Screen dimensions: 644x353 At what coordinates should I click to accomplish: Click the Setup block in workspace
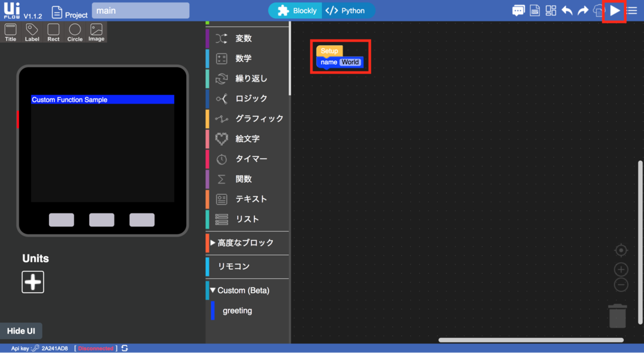(330, 51)
